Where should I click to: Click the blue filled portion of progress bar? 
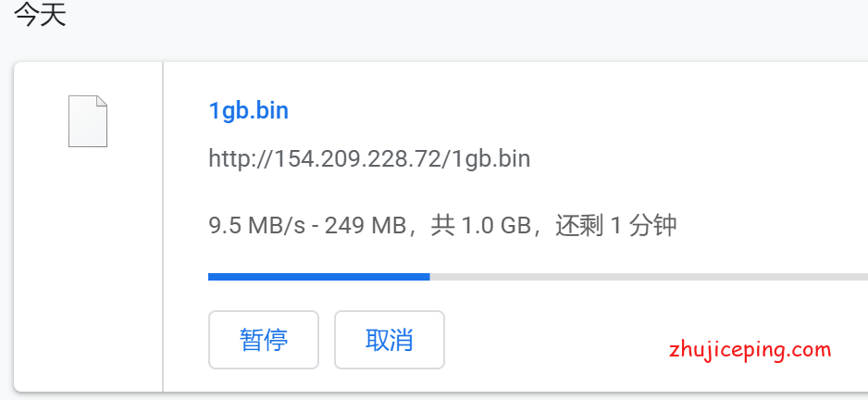pyautogui.click(x=319, y=277)
